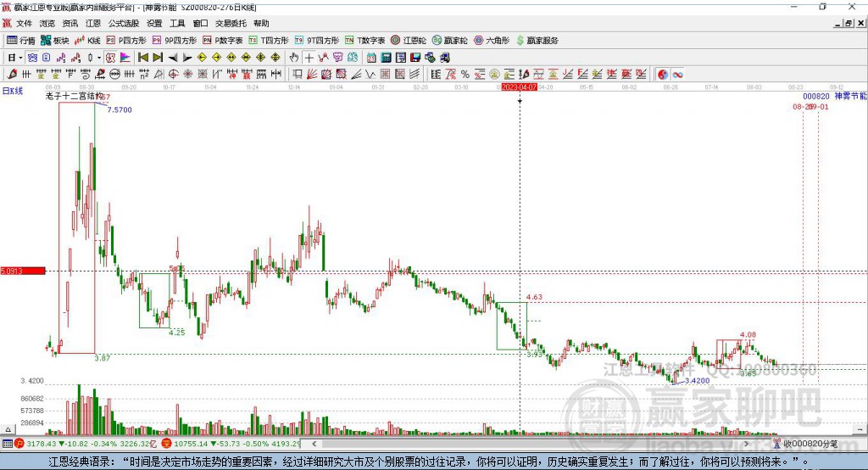The image size is (868, 470).
Task: Click the red 5.0913 price label
Action: pyautogui.click(x=23, y=271)
